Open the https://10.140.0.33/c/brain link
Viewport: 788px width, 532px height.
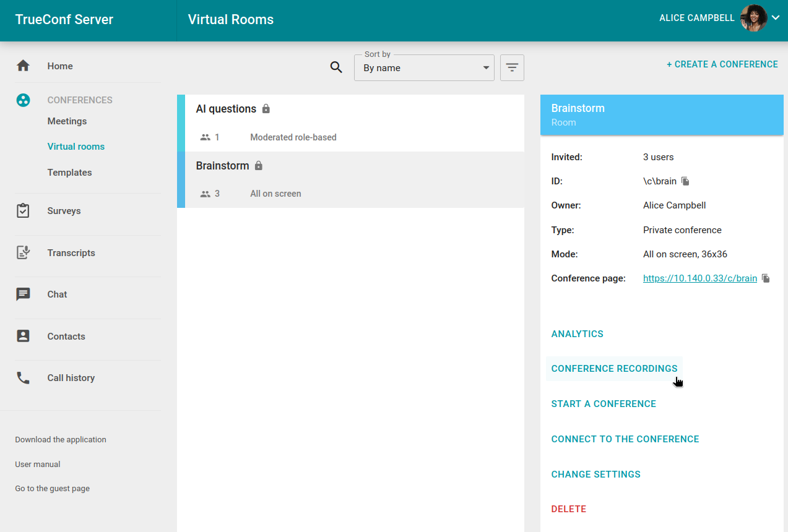(x=699, y=278)
